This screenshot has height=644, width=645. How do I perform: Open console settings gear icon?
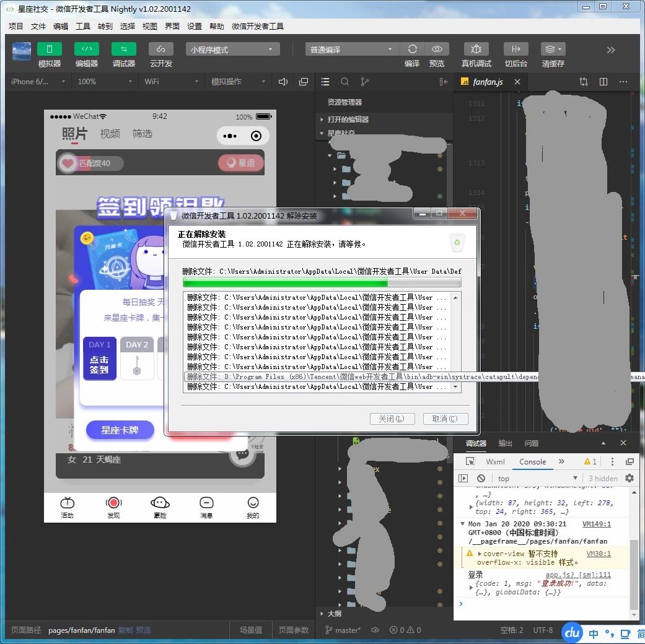point(630,478)
